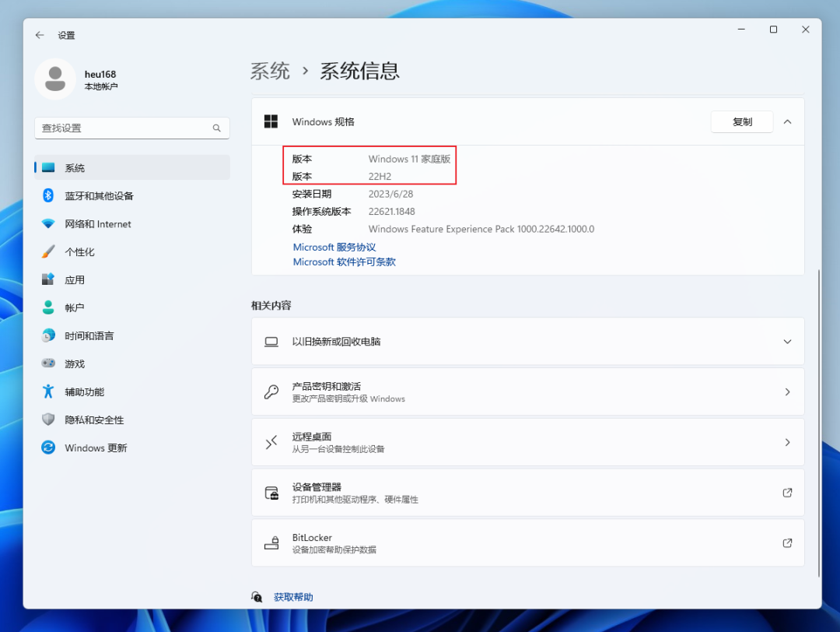Maximize the 设置 window
Viewport: 840px width, 632px height.
[x=773, y=30]
